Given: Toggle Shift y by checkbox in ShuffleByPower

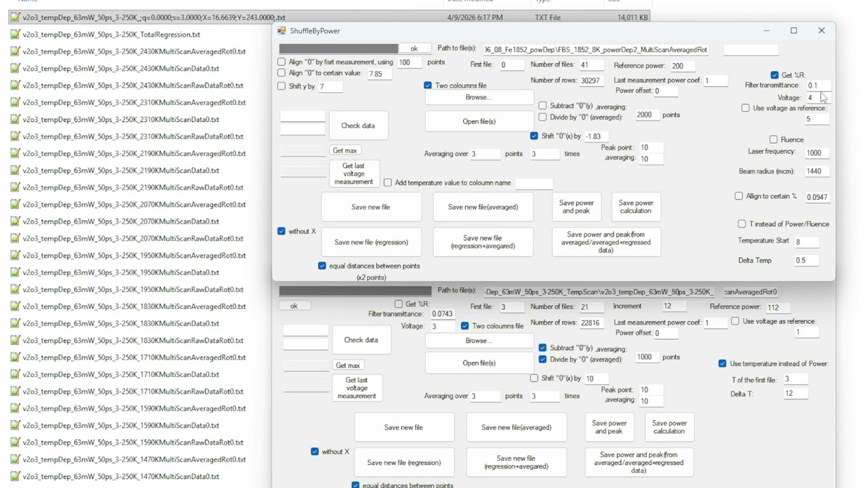Looking at the screenshot, I should click(x=281, y=86).
